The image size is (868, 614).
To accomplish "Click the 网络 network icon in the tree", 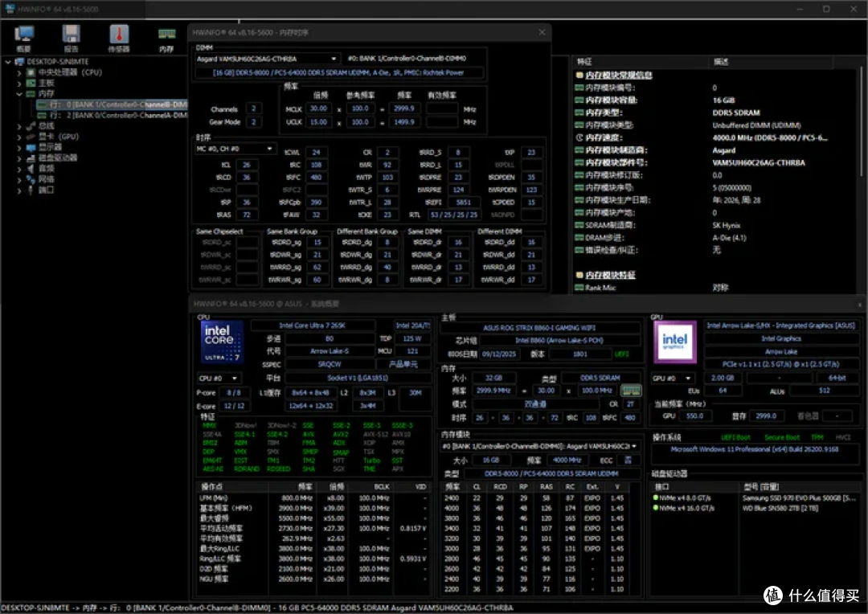I will pyautogui.click(x=31, y=179).
